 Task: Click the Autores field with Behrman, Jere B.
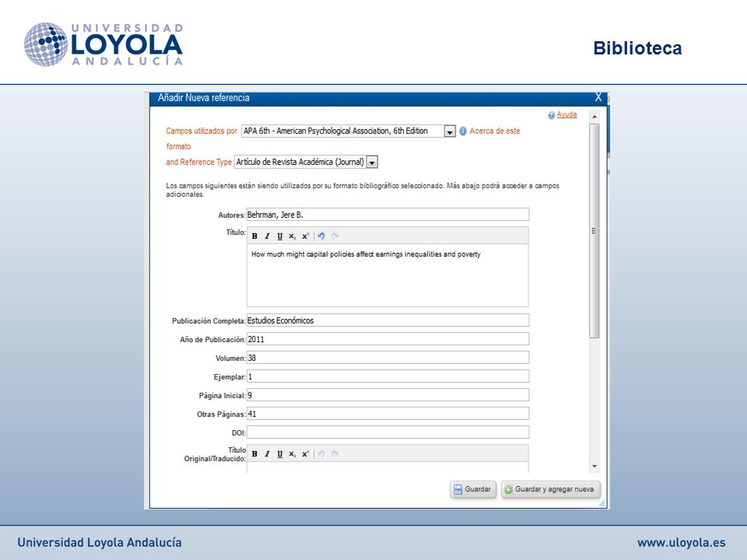388,215
